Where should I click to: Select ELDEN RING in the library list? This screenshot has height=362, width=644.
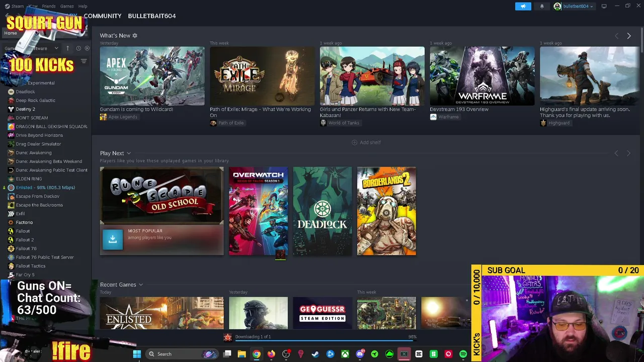[x=29, y=178]
